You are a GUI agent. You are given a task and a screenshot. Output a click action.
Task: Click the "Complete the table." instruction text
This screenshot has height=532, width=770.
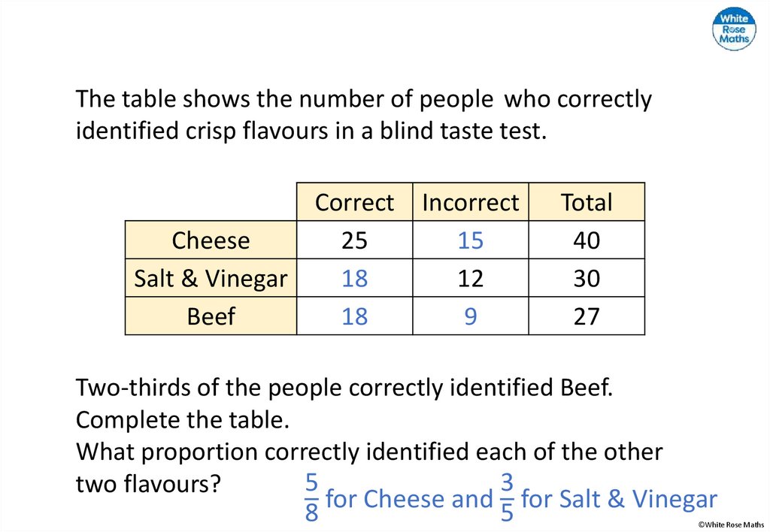point(183,420)
